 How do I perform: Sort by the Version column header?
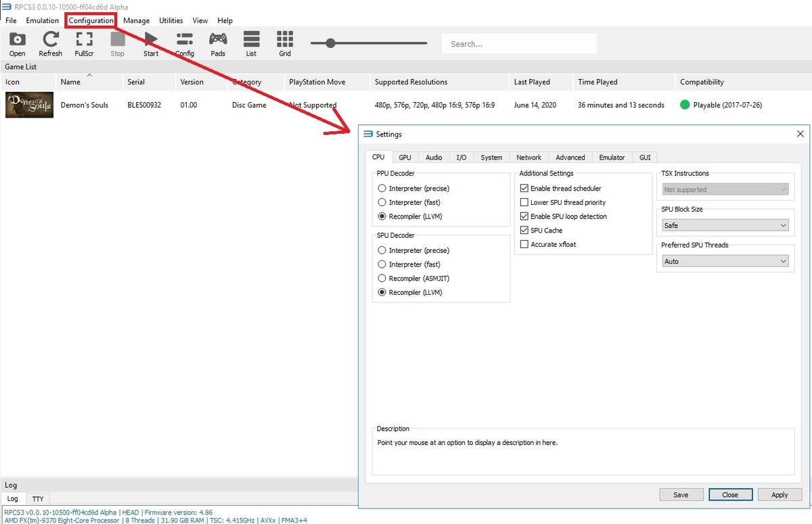(x=202, y=82)
